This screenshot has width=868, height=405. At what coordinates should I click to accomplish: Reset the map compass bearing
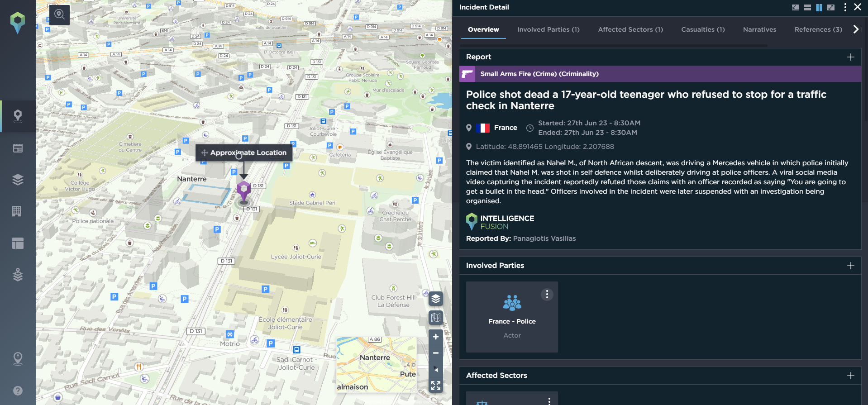coord(435,369)
